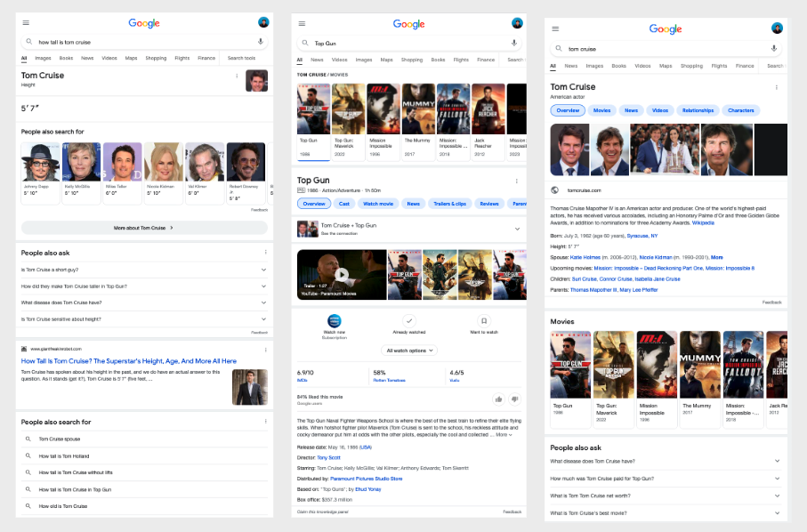Open Paramount Pictures Studio Store link
The image size is (807, 532).
[366, 479]
